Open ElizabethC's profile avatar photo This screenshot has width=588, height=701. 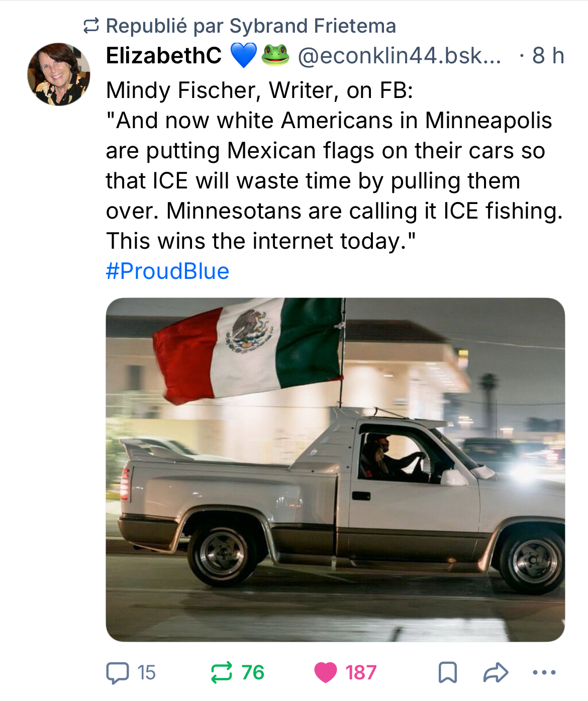[x=59, y=74]
